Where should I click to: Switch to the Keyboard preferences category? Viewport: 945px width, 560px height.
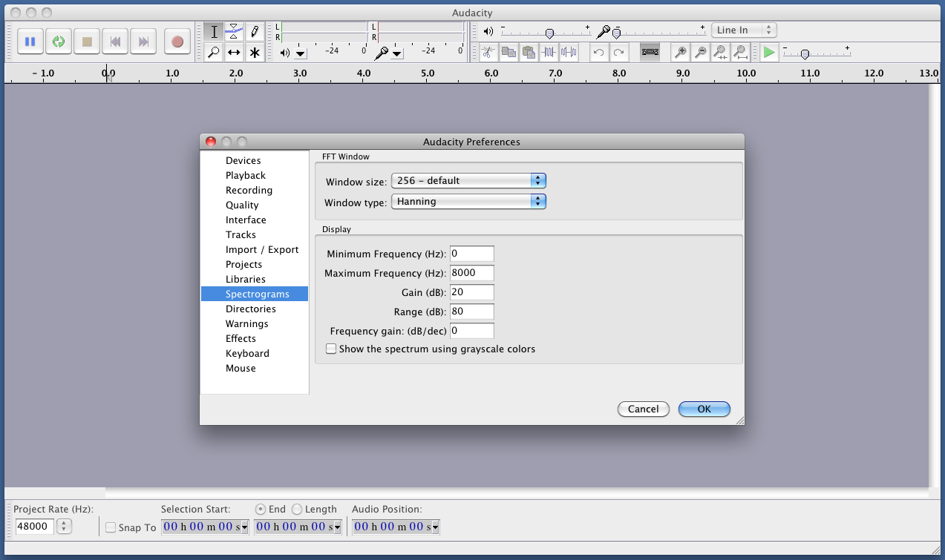pyautogui.click(x=247, y=353)
